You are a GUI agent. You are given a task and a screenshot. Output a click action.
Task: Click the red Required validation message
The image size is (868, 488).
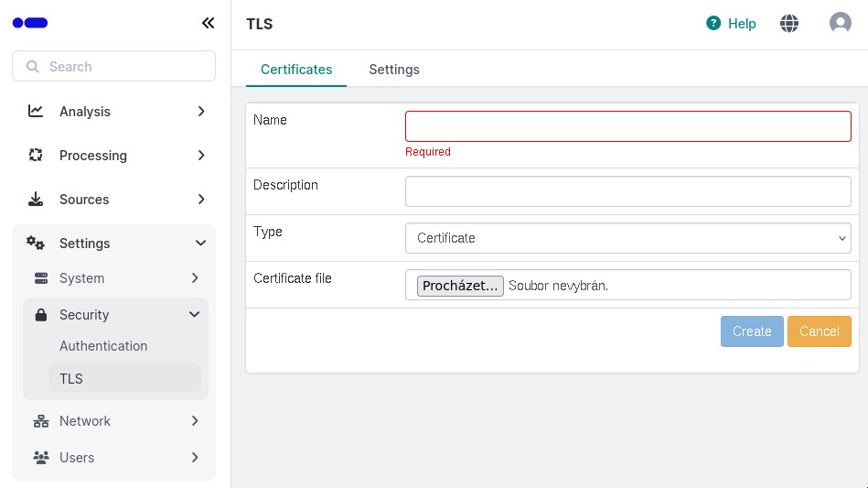pyautogui.click(x=428, y=152)
